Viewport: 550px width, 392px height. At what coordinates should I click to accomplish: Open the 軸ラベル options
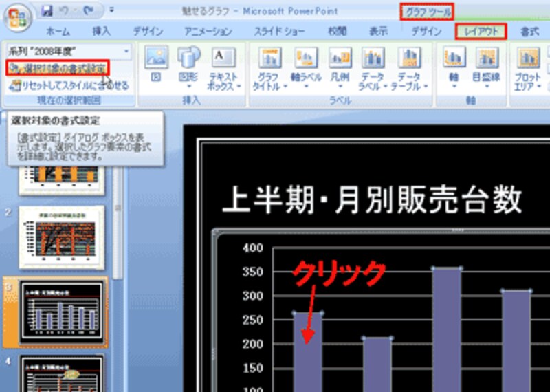click(306, 67)
